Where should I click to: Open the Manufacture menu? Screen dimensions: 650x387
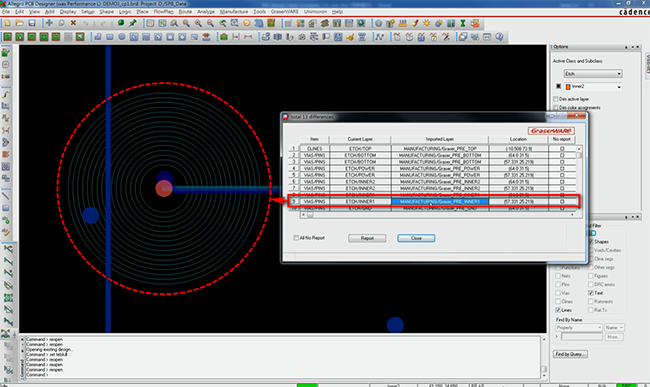click(x=234, y=12)
